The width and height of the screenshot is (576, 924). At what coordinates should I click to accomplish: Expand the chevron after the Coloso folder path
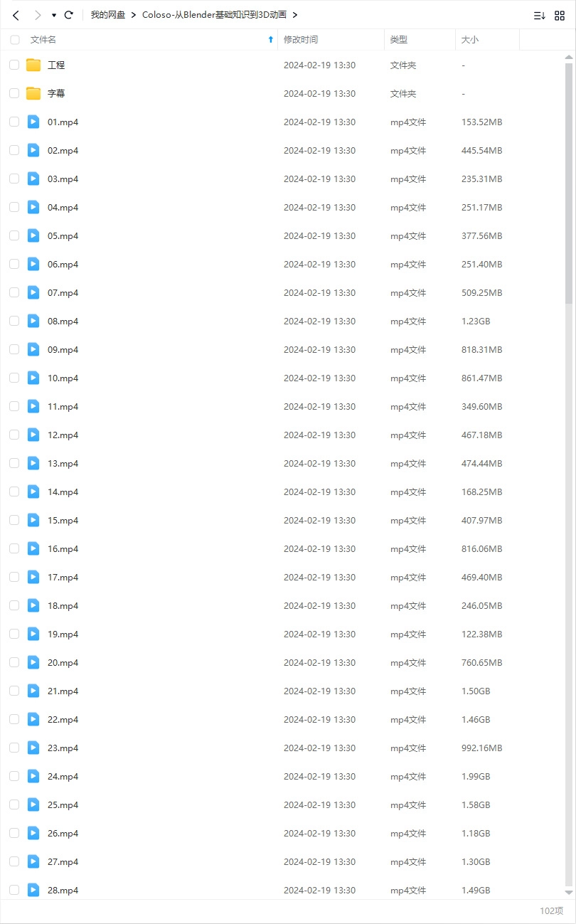coord(295,15)
